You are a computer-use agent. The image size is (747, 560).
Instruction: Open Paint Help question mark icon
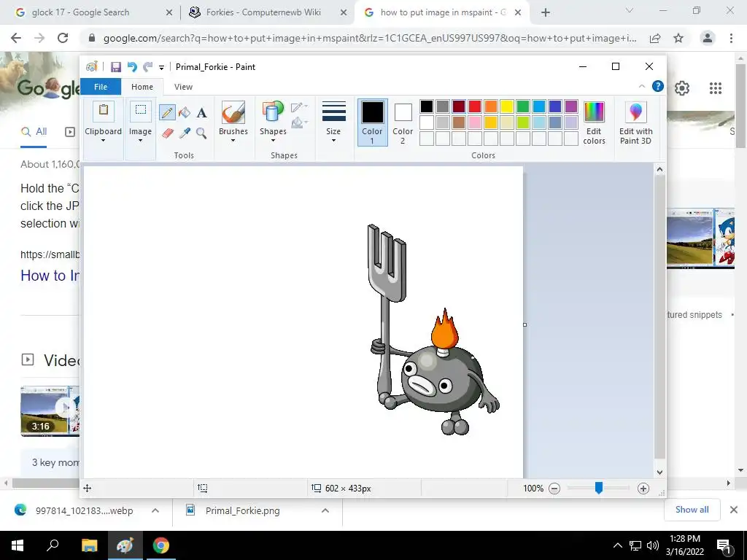tap(658, 86)
